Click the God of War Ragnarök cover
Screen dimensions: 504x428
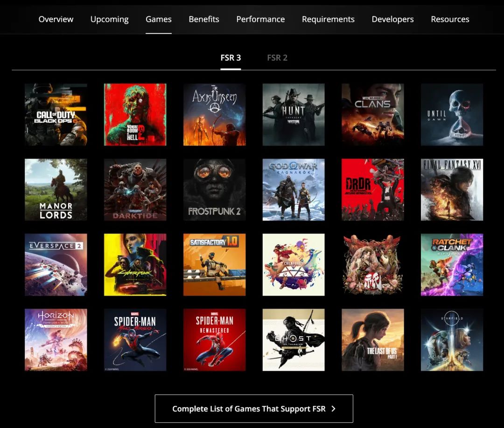pos(294,190)
